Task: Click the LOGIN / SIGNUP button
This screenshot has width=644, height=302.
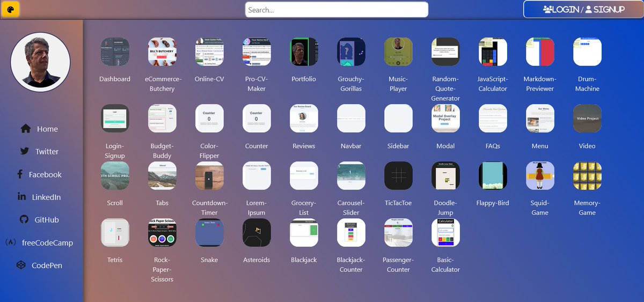Action: (x=583, y=9)
